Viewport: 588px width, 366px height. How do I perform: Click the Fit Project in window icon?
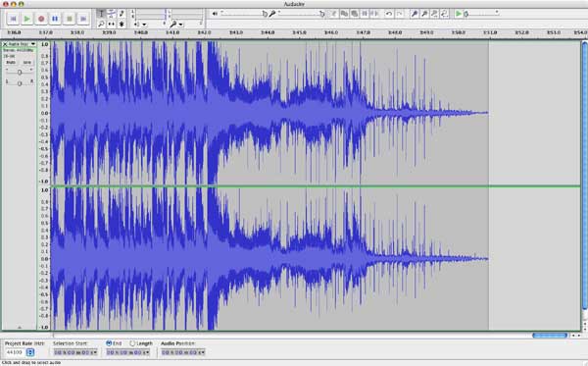444,14
